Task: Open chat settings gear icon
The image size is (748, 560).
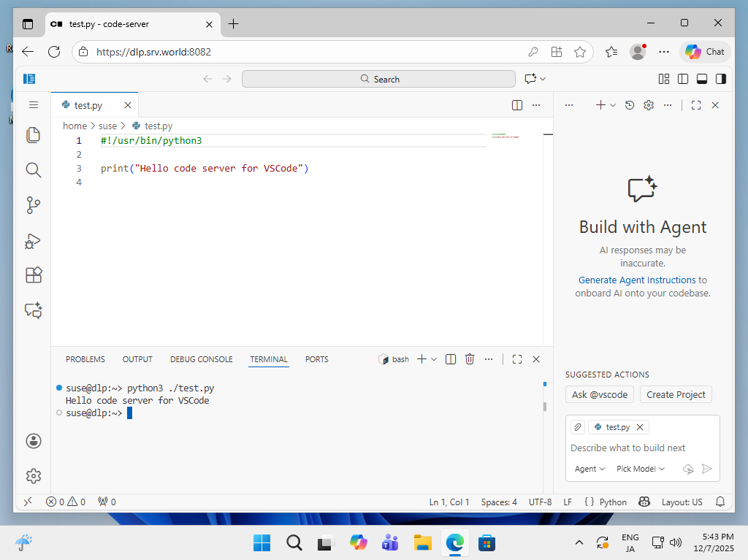Action: (649, 105)
